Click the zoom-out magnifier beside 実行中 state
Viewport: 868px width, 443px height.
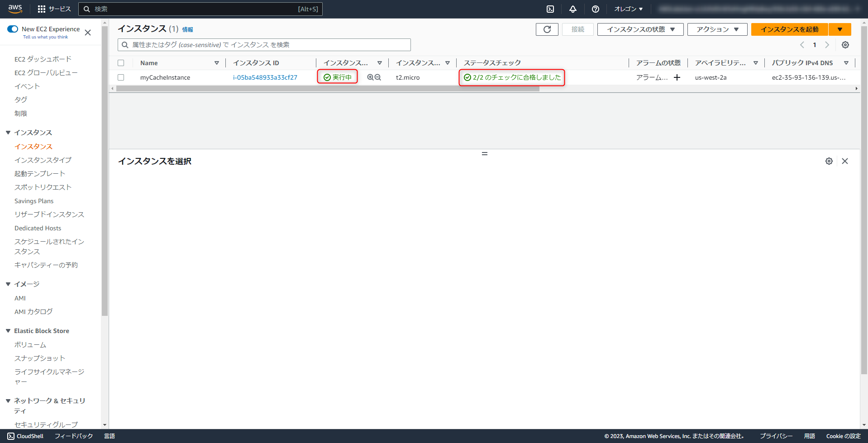(x=377, y=77)
